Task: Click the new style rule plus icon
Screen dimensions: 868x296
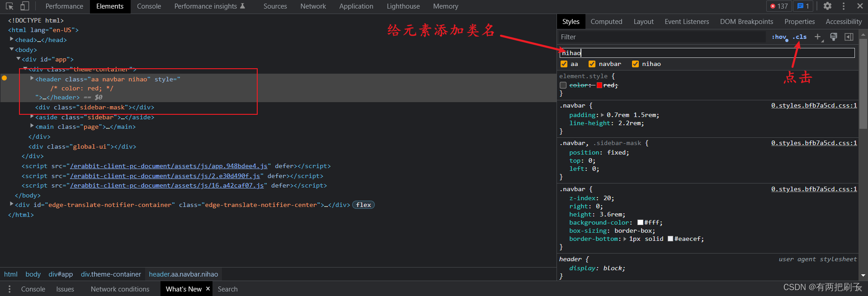Action: point(818,37)
